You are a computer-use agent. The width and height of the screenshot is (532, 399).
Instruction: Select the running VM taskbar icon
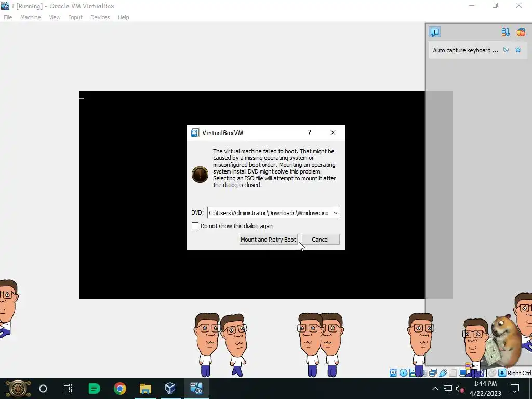click(196, 389)
